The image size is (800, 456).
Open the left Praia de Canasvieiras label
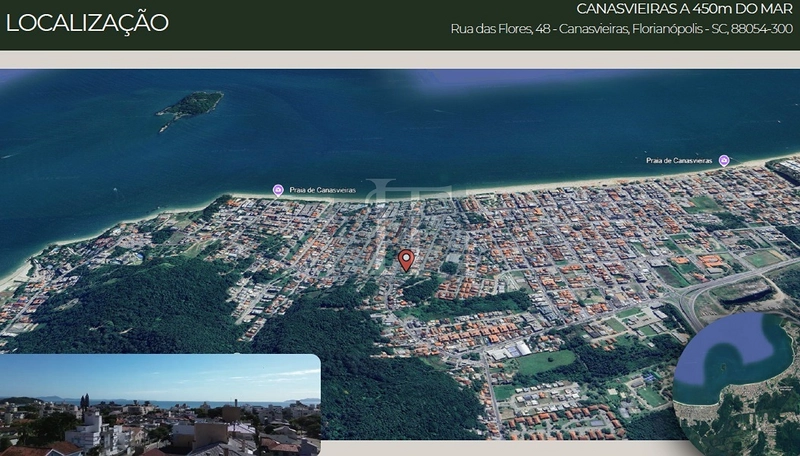click(x=322, y=190)
